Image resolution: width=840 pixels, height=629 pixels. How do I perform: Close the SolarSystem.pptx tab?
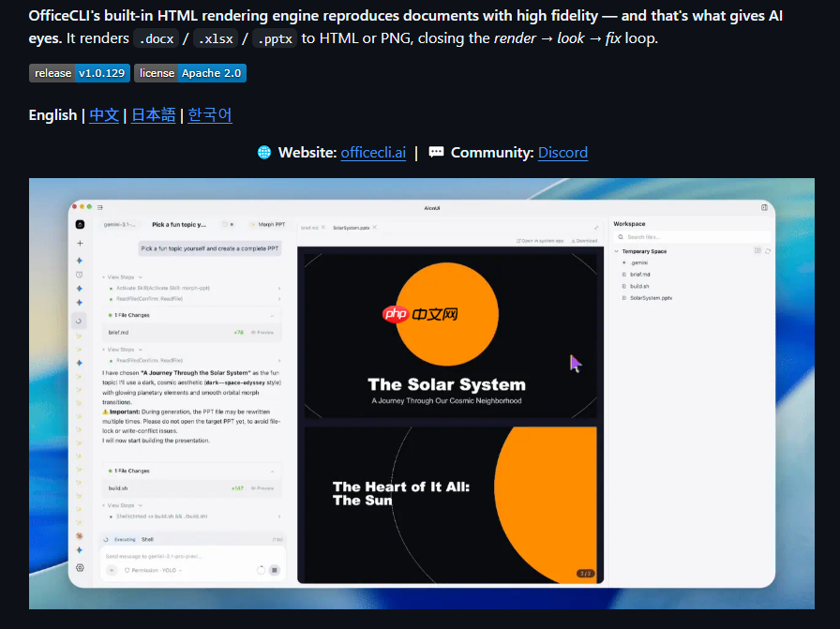pos(375,228)
